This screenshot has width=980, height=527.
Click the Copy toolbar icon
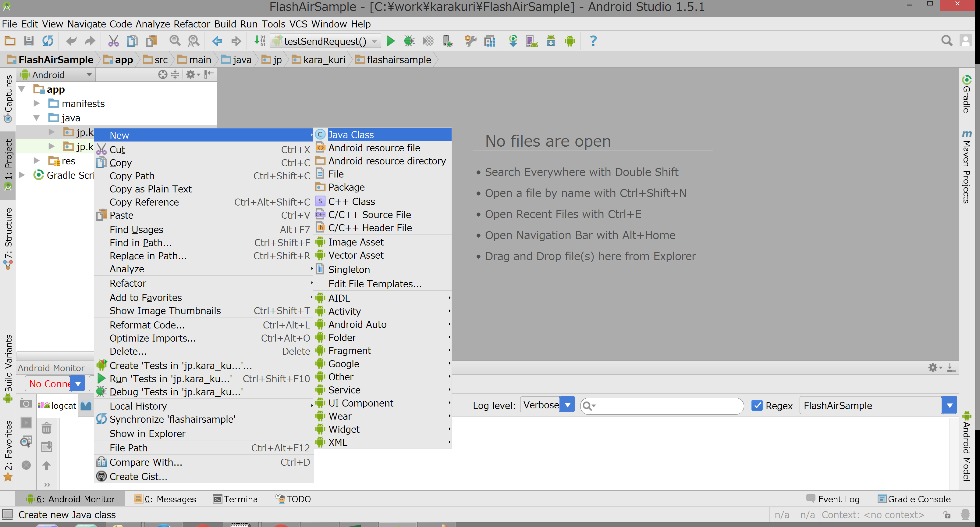click(132, 41)
